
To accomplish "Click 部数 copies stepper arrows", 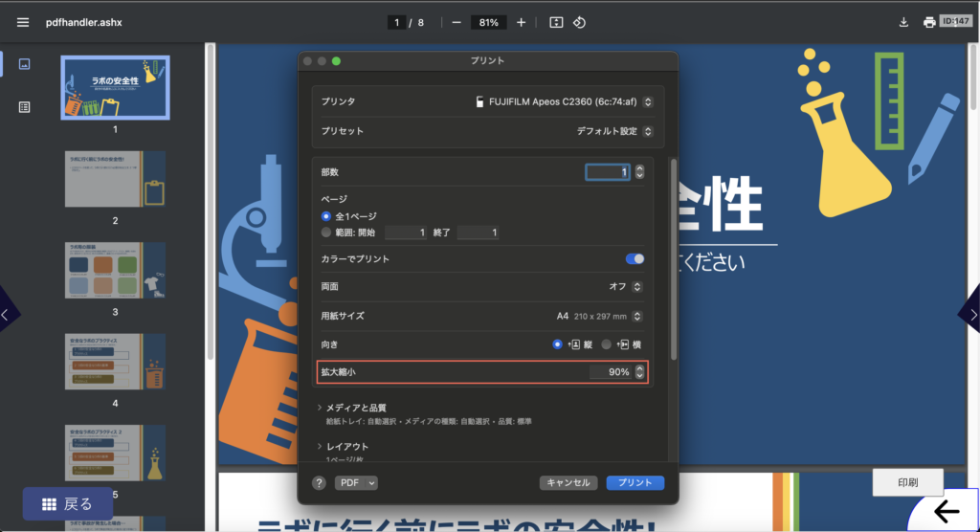I will (639, 172).
